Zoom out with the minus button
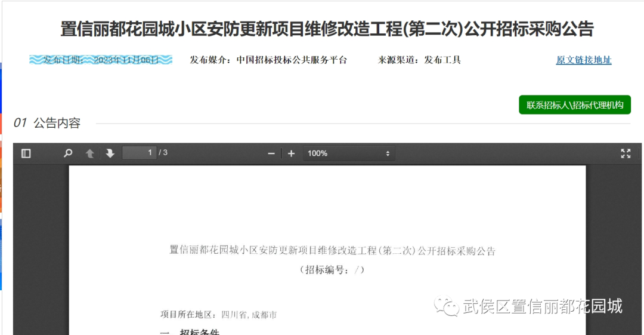The width and height of the screenshot is (644, 335). click(x=271, y=153)
